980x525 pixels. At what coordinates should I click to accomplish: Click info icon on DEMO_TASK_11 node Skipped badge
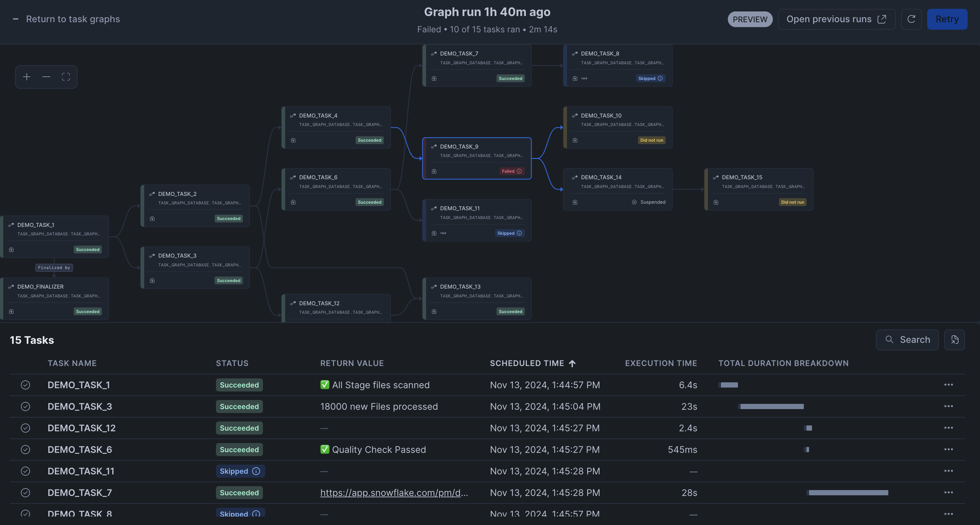pyautogui.click(x=519, y=233)
